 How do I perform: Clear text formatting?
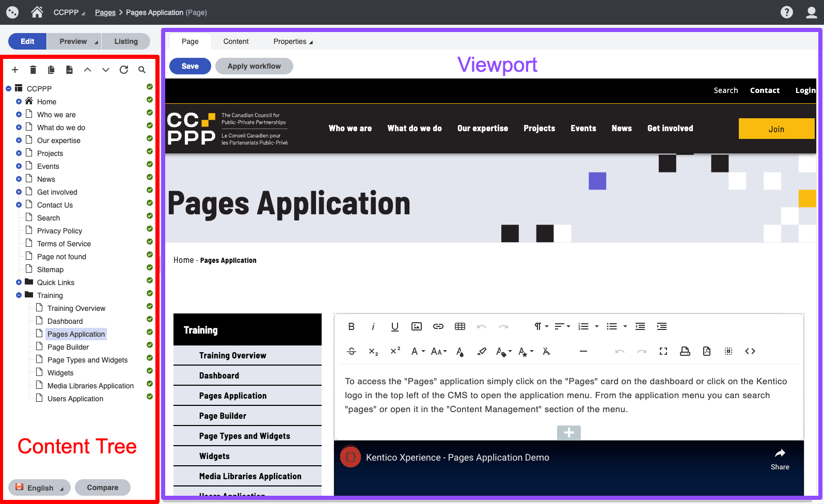(546, 351)
